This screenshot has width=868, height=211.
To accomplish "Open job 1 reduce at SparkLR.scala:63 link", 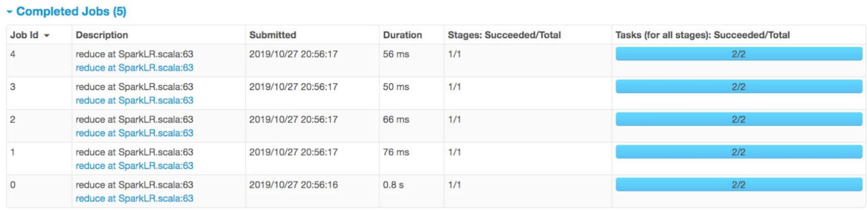I will pos(135,166).
